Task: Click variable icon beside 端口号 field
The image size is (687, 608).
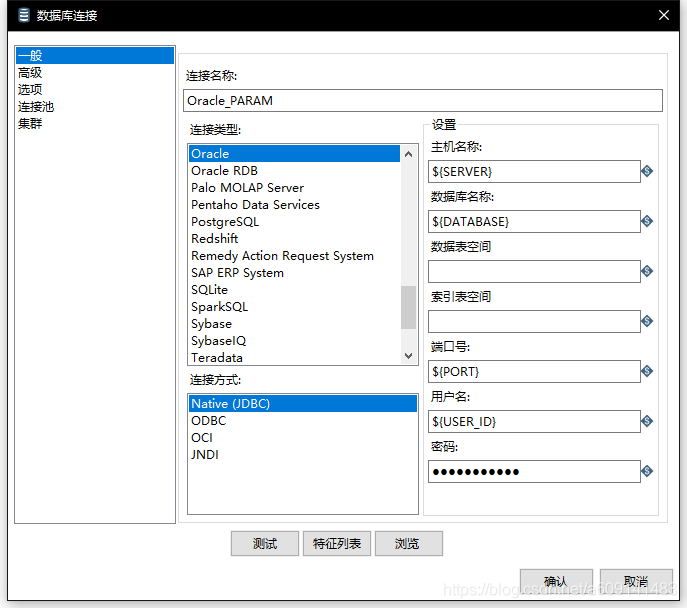Action: 647,371
